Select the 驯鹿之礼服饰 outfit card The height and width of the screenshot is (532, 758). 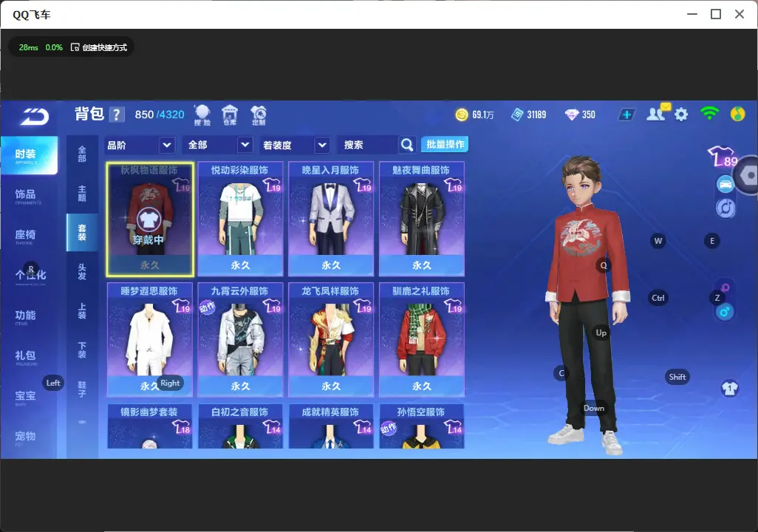(x=422, y=340)
